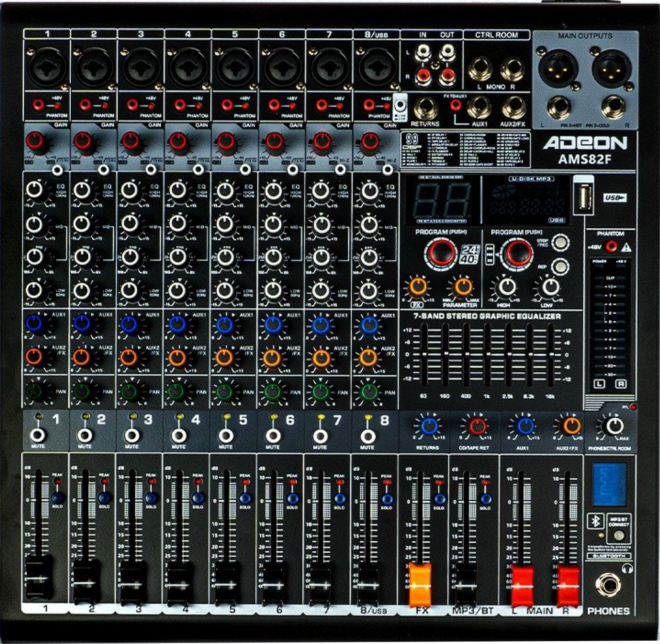Screen dimensions: 660x644
Task: Click the USB logo label
Action: (x=615, y=198)
